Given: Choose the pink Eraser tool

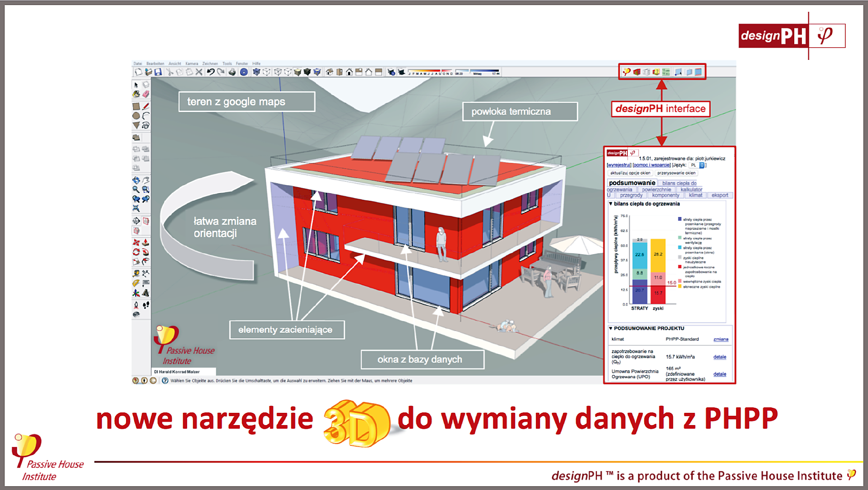Looking at the screenshot, I should click(x=146, y=94).
